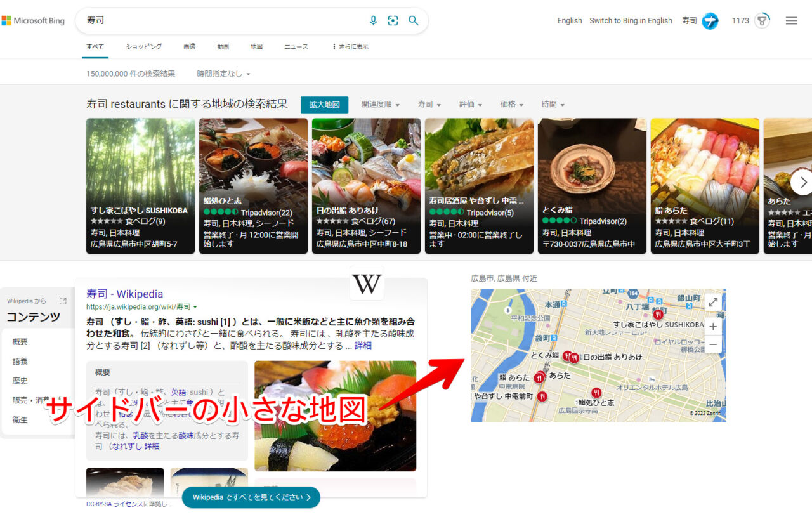Image resolution: width=812 pixels, height=517 pixels.
Task: Click the 1173 rewards points count
Action: coord(740,21)
